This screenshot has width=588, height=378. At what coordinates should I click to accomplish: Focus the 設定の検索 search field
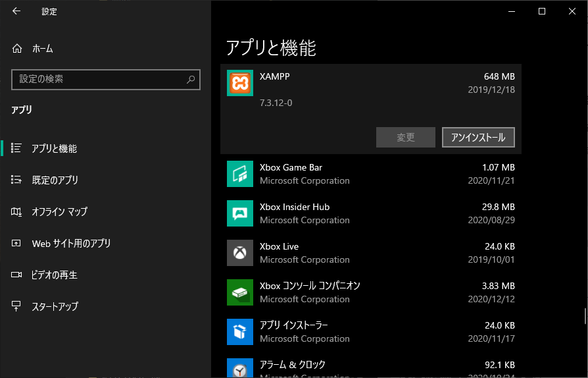[x=106, y=80]
